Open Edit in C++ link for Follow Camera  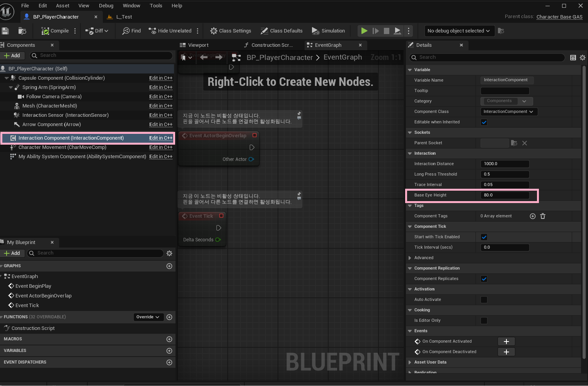click(161, 97)
